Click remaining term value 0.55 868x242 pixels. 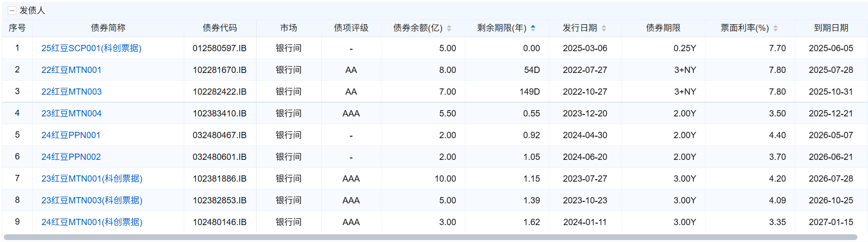click(531, 114)
